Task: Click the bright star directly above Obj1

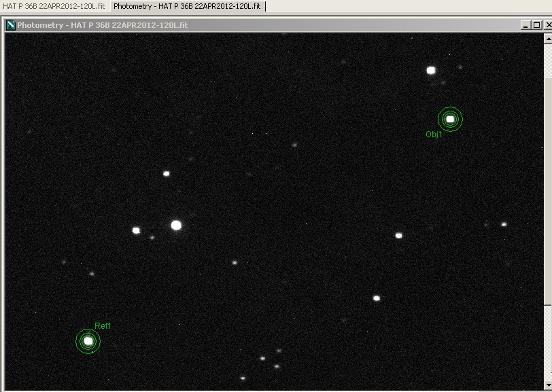Action: point(430,70)
